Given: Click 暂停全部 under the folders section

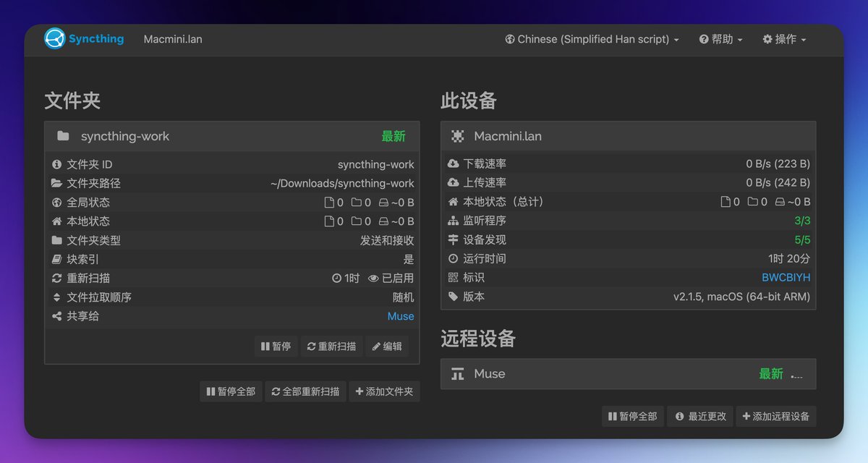Looking at the screenshot, I should tap(231, 391).
